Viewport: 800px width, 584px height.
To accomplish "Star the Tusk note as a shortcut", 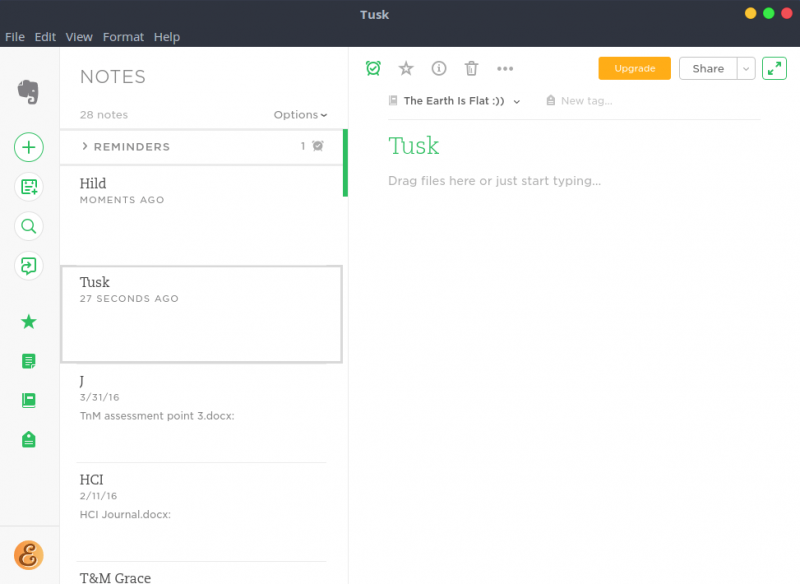I will (x=405, y=68).
